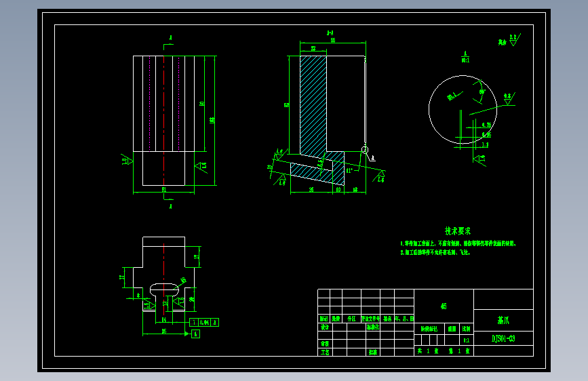Click the 阶段标记 cell
The height and width of the screenshot is (381, 588).
429,329
